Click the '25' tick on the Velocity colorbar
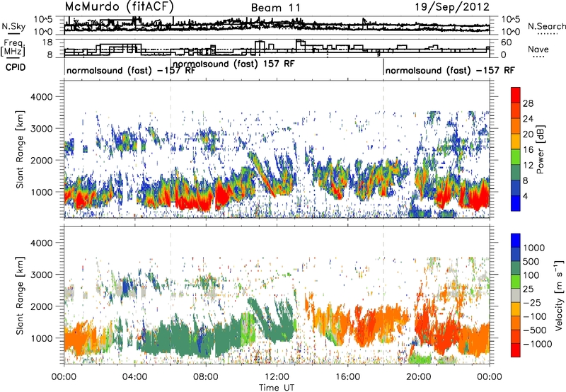Screen dimensions: 566x392 (529, 289)
